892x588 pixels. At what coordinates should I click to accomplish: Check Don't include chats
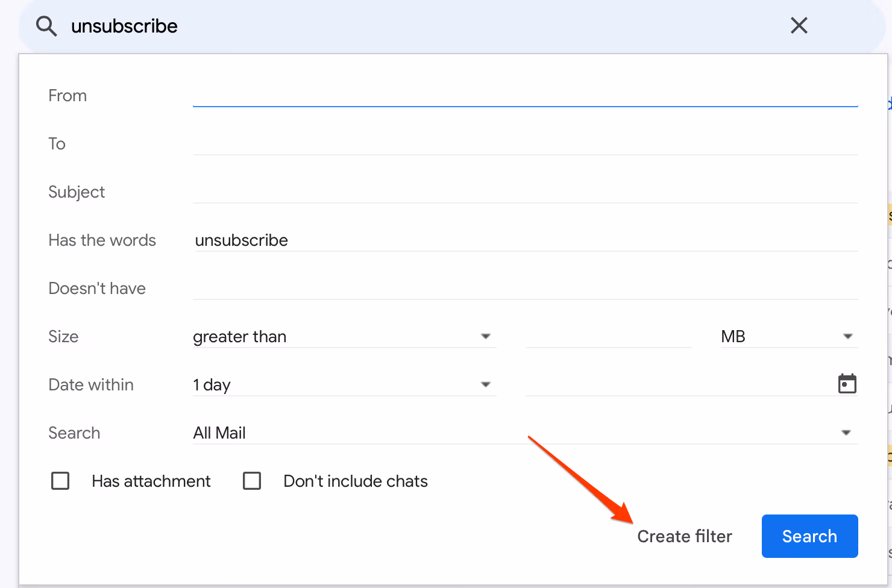(252, 481)
